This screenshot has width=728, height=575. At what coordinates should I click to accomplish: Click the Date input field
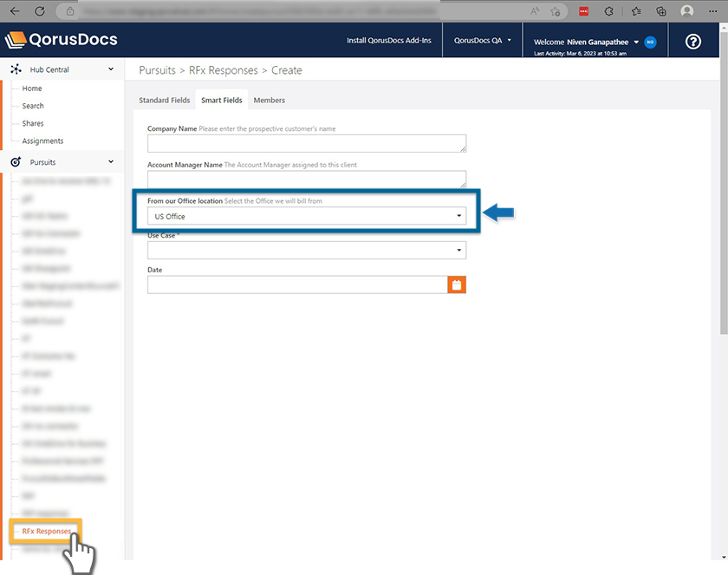(x=297, y=284)
